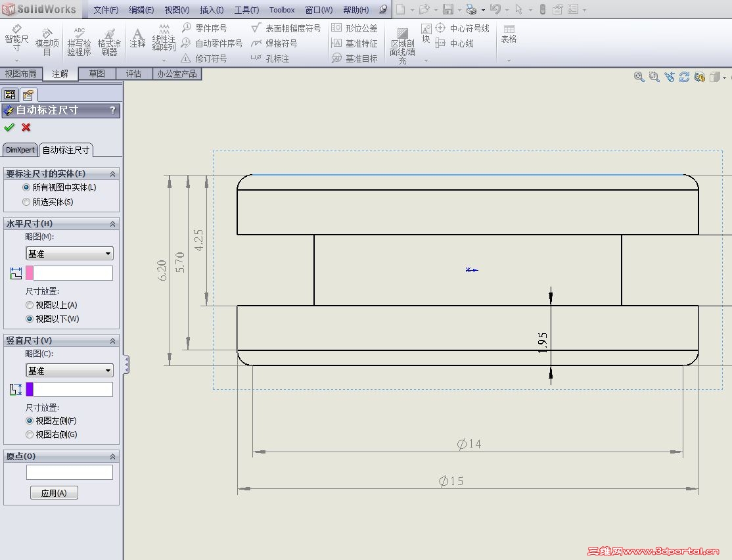Accept auto dimension with green checkmark

click(9, 127)
